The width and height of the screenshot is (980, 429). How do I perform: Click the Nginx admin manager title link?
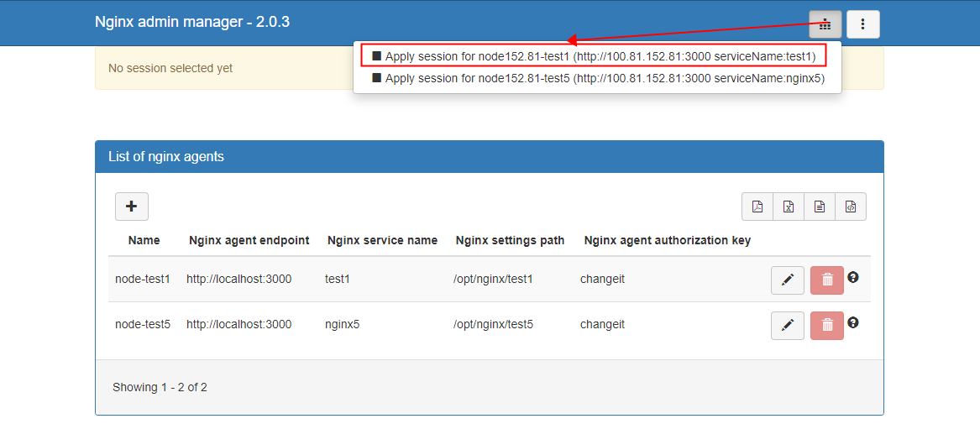(192, 22)
